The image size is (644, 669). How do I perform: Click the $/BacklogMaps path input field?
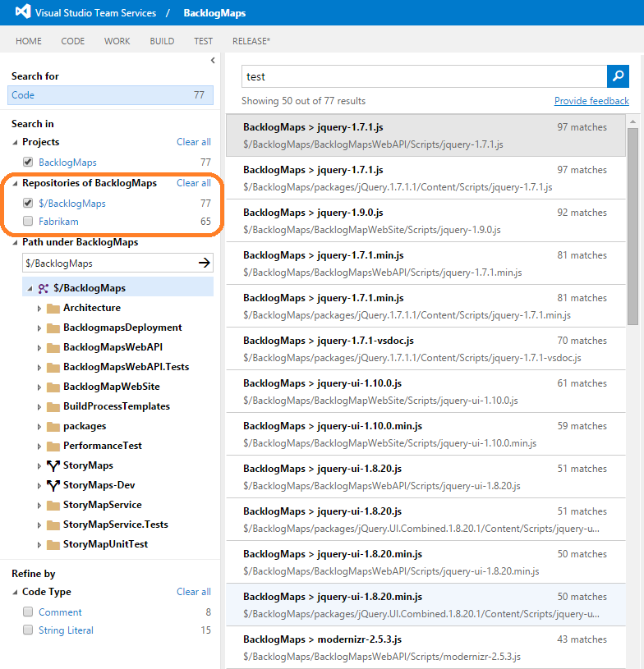tap(109, 263)
